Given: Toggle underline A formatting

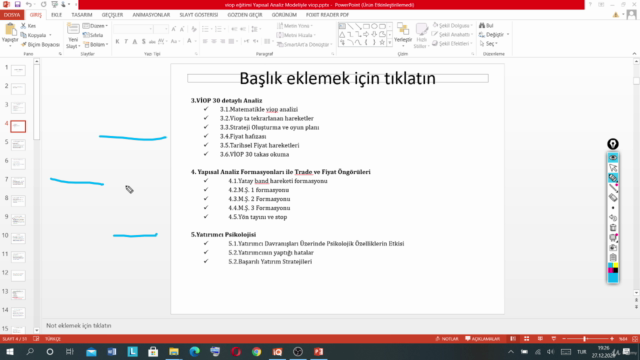Looking at the screenshot, I should (x=135, y=41).
